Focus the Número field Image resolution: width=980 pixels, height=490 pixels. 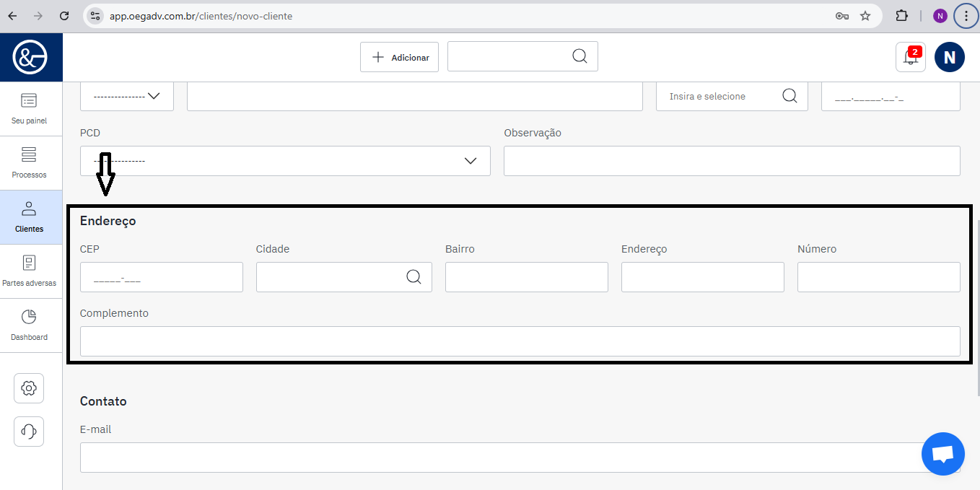[x=879, y=277]
